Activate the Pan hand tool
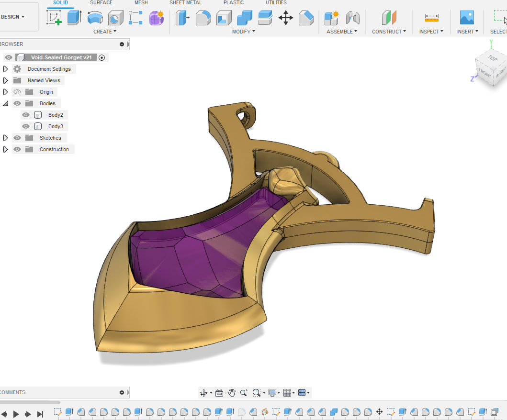 pyautogui.click(x=232, y=393)
